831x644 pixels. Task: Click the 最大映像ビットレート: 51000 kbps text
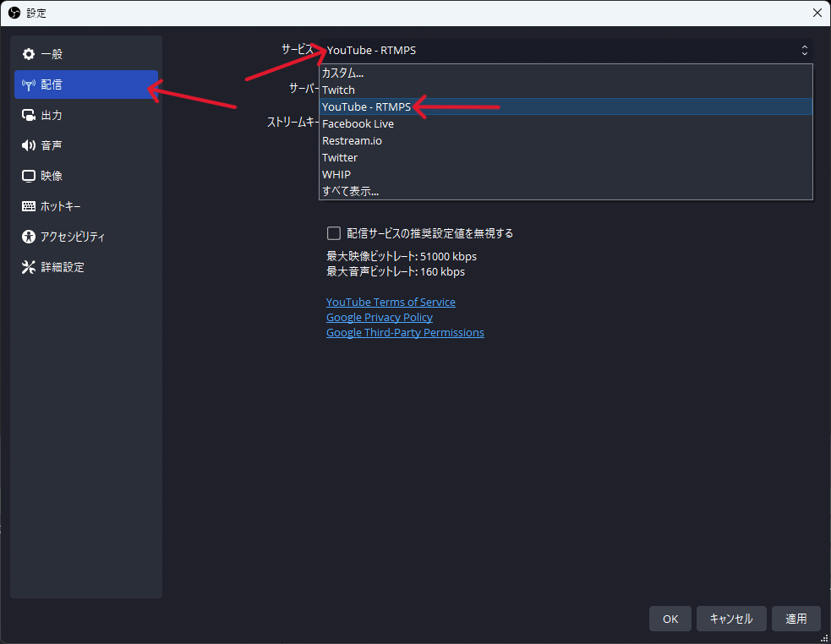point(402,257)
